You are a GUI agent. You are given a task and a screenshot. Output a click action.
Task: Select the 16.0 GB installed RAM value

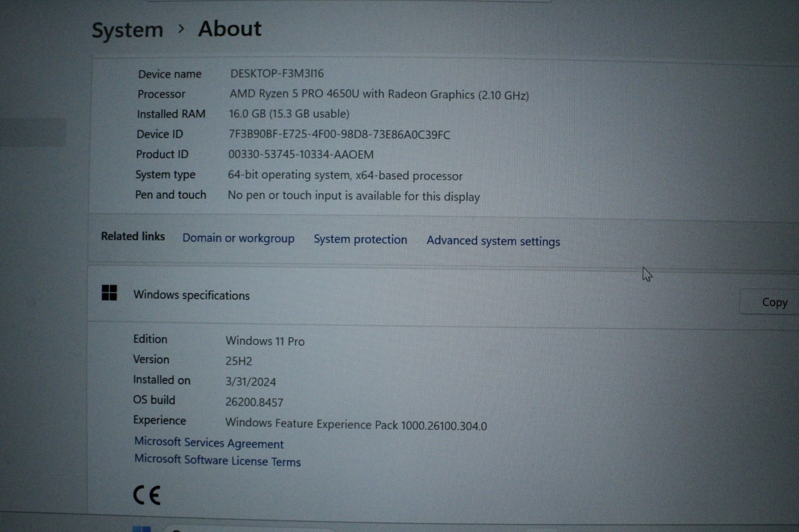[x=289, y=114]
